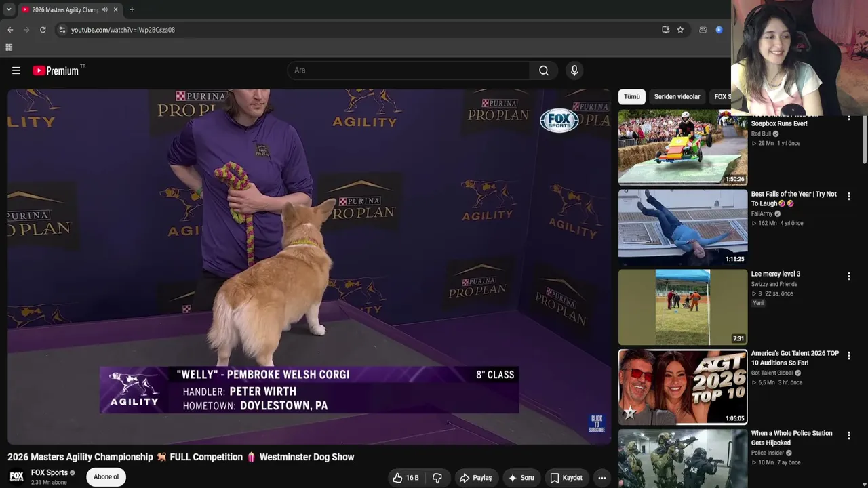
Task: View site information in the address bar
Action: point(62,30)
